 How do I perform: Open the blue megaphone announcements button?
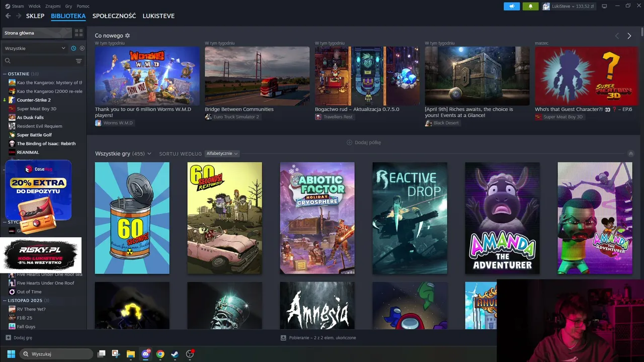512,6
